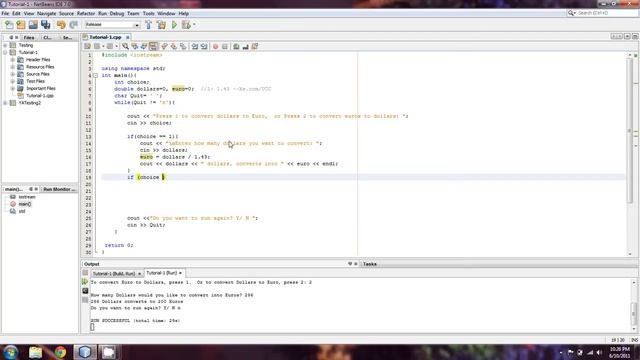Image resolution: width=640 pixels, height=360 pixels.
Task: Collapse the Tutorial-1 project node
Action: point(5,53)
